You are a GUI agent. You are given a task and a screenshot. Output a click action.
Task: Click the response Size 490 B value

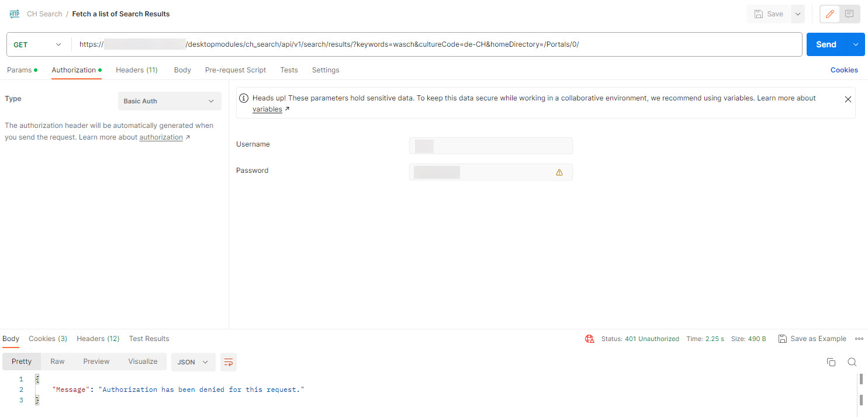[757, 339]
